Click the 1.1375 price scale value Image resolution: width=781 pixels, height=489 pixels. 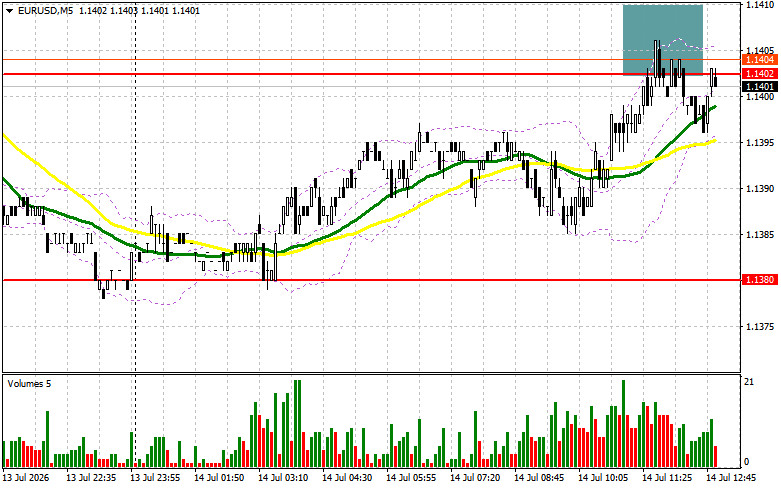[x=760, y=327]
